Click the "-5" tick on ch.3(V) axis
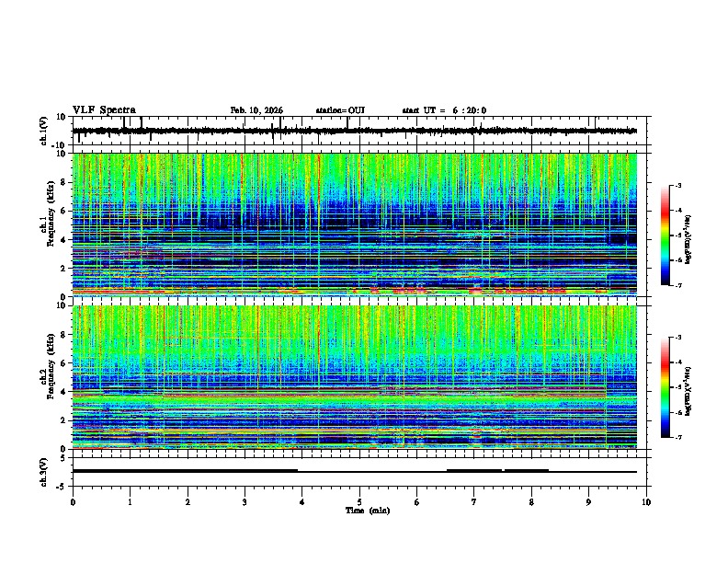Screen dimensions: 728x563 pyautogui.click(x=62, y=487)
